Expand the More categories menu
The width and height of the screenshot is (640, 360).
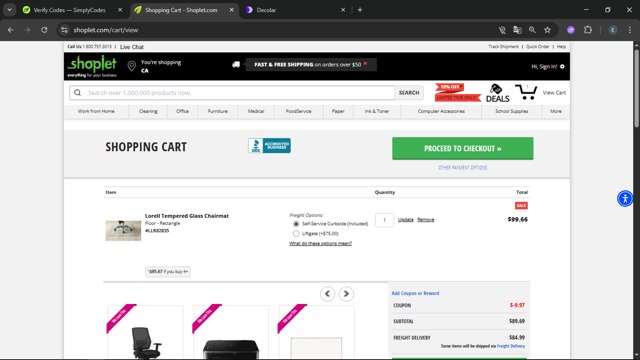click(556, 111)
